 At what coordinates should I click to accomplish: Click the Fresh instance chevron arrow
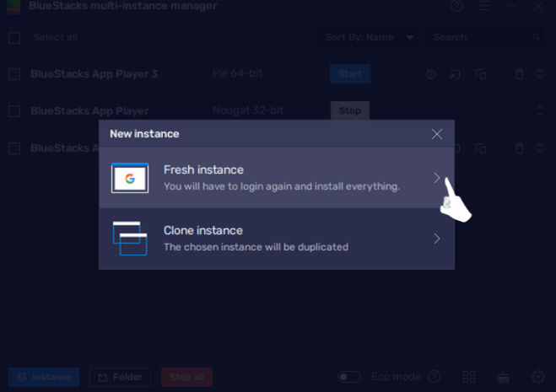(x=436, y=178)
